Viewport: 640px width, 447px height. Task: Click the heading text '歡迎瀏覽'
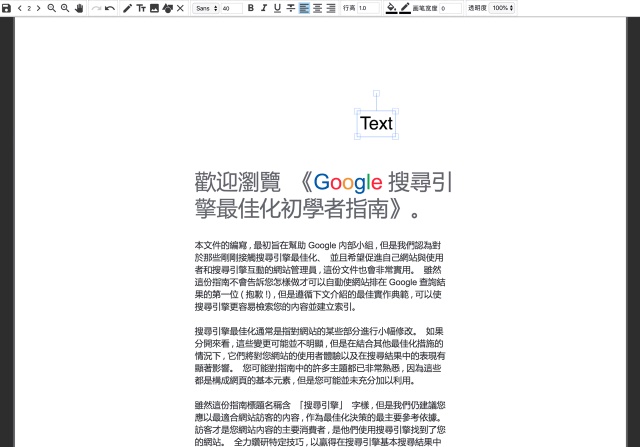tap(237, 182)
